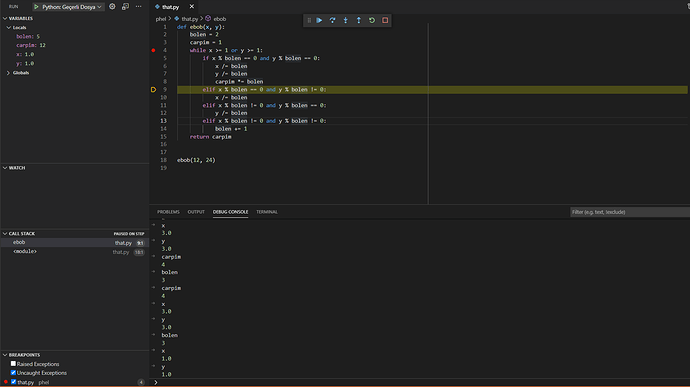690x387 pixels.
Task: Open the run panel more actions menu
Action: pyautogui.click(x=139, y=7)
